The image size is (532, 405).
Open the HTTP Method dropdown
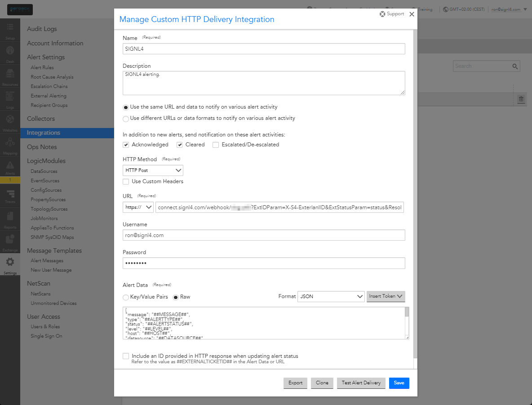153,170
